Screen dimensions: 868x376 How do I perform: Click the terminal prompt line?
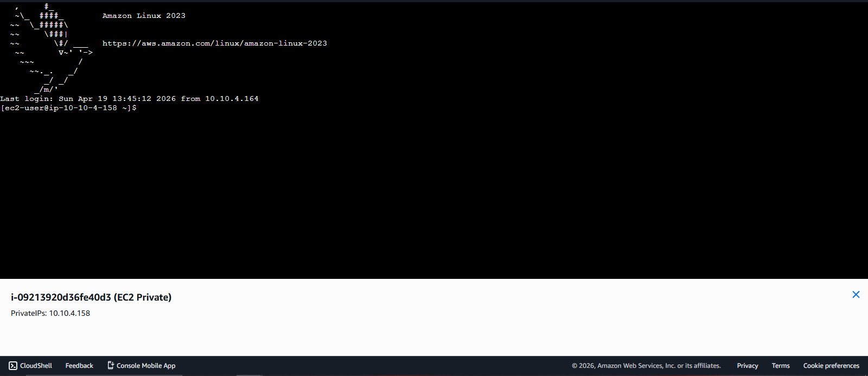68,108
